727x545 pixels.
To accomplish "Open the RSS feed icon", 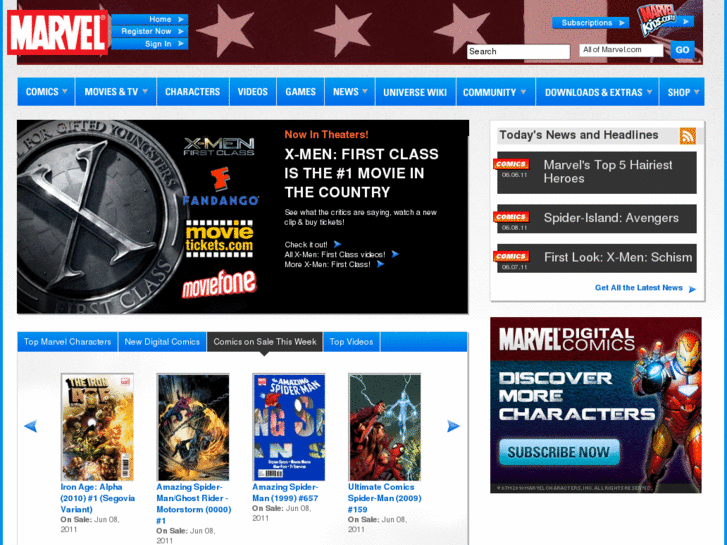I will (688, 136).
